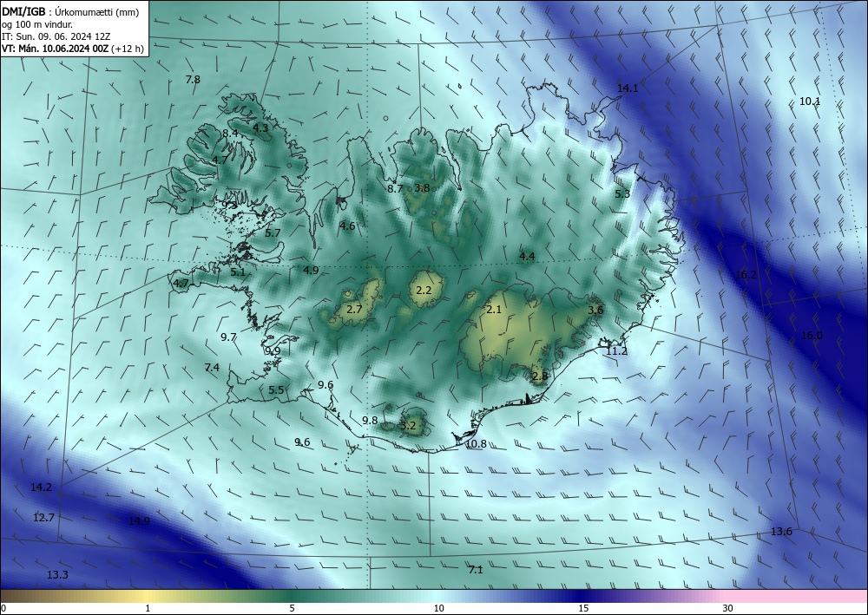Click the 3.2 precipitation value
The height and width of the screenshot is (615, 868).
[x=408, y=426]
